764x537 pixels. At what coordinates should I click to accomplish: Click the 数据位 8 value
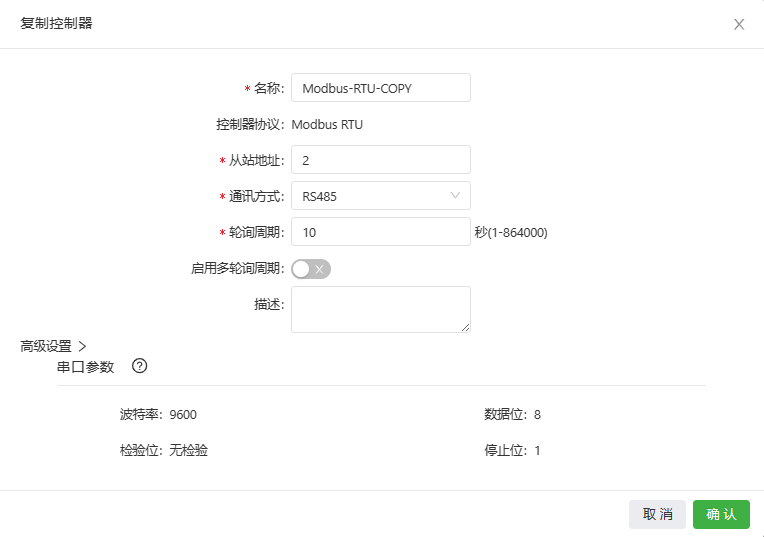pyautogui.click(x=537, y=414)
